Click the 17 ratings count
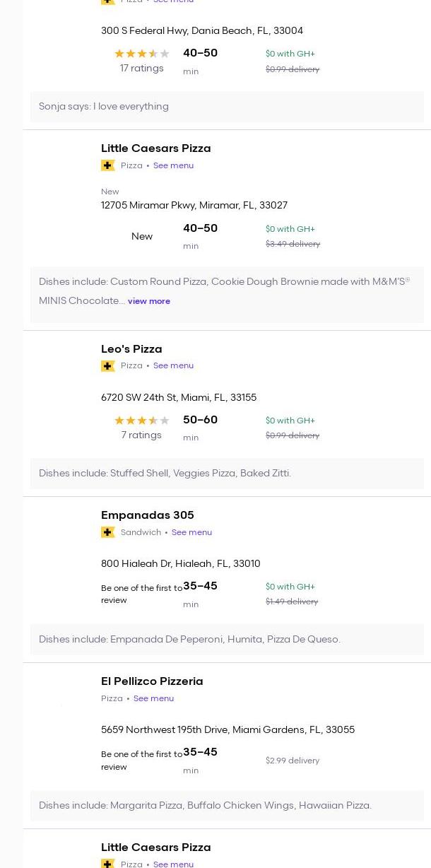The width and height of the screenshot is (431, 868). tap(141, 69)
